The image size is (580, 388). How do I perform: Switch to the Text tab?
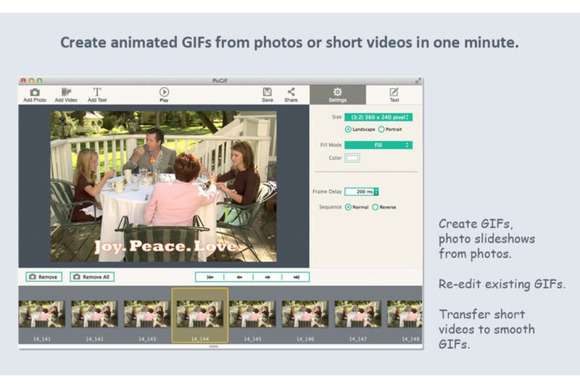coord(394,95)
